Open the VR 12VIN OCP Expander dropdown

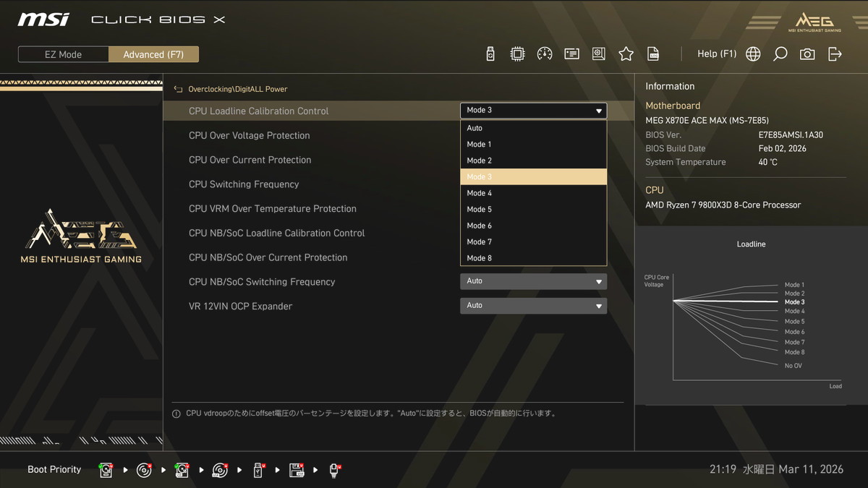533,306
